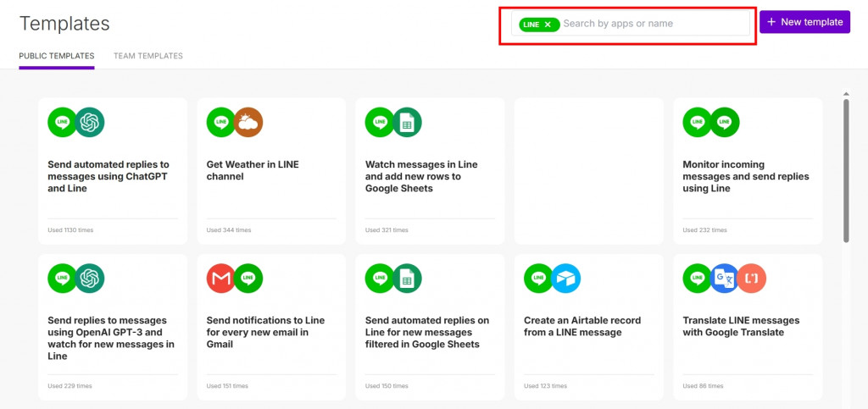Click the 'Used 151 times' text
Image resolution: width=868 pixels, height=409 pixels.
click(x=227, y=386)
